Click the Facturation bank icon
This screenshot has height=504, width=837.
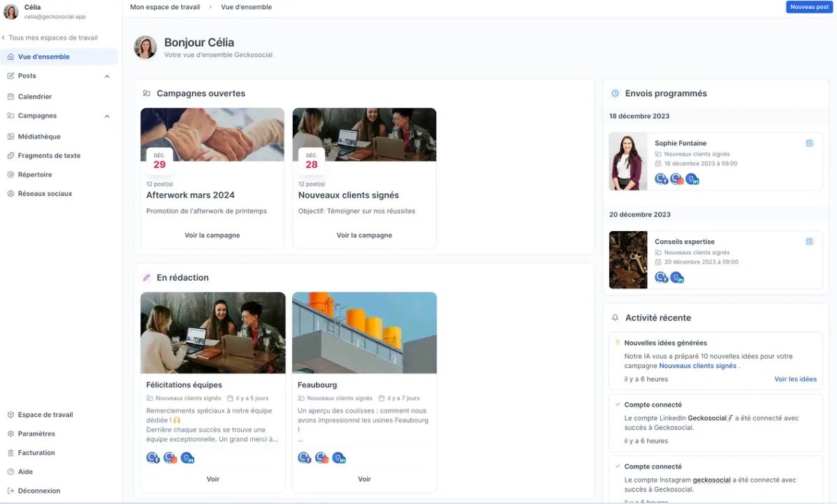click(10, 453)
